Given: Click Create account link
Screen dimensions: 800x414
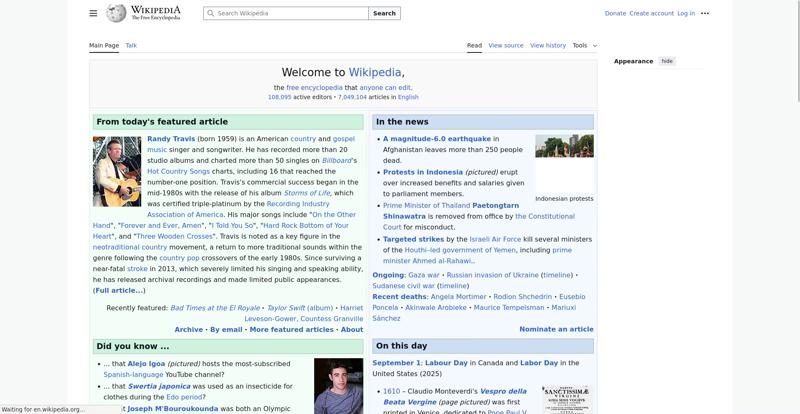Looking at the screenshot, I should point(652,13).
